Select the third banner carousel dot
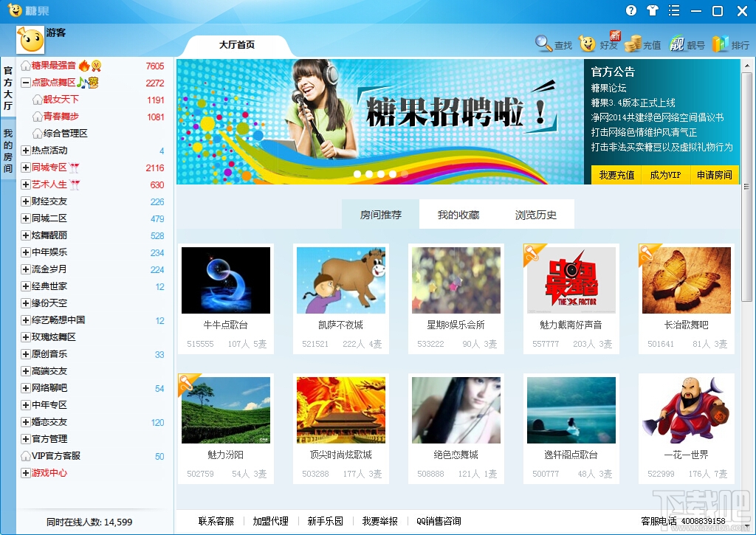 (x=381, y=174)
